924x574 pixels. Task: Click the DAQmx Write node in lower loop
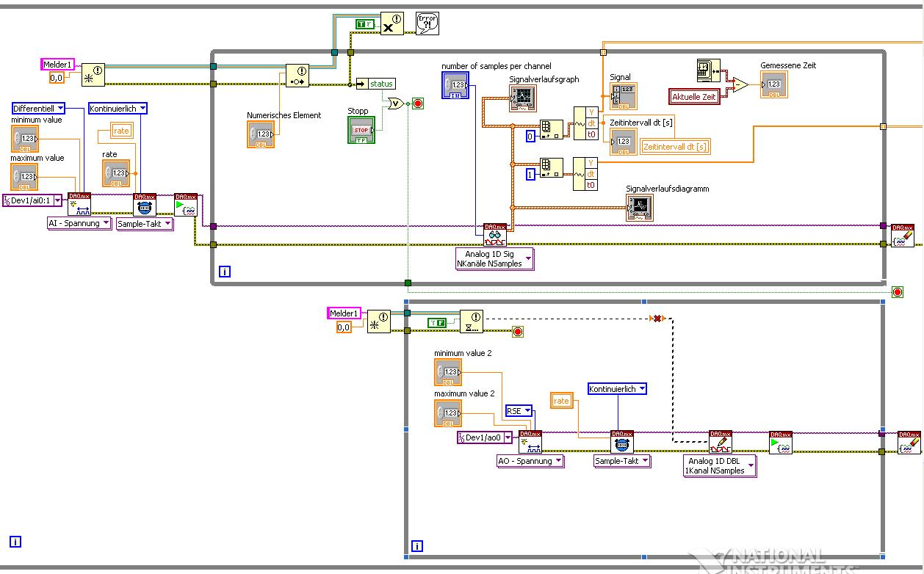coord(721,442)
